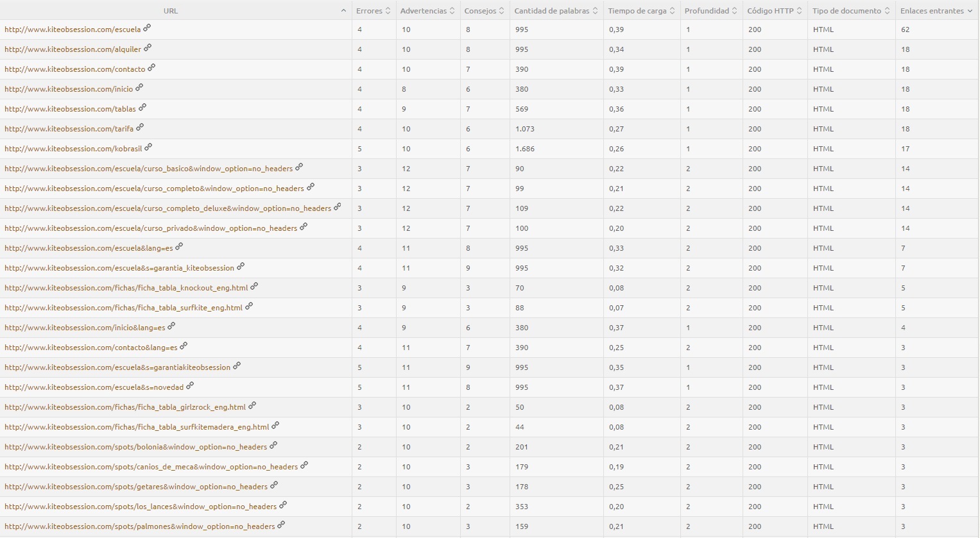Open link icon for ficha_tabla_knockout_eng URL
The height and width of the screenshot is (538, 980).
[x=254, y=286]
